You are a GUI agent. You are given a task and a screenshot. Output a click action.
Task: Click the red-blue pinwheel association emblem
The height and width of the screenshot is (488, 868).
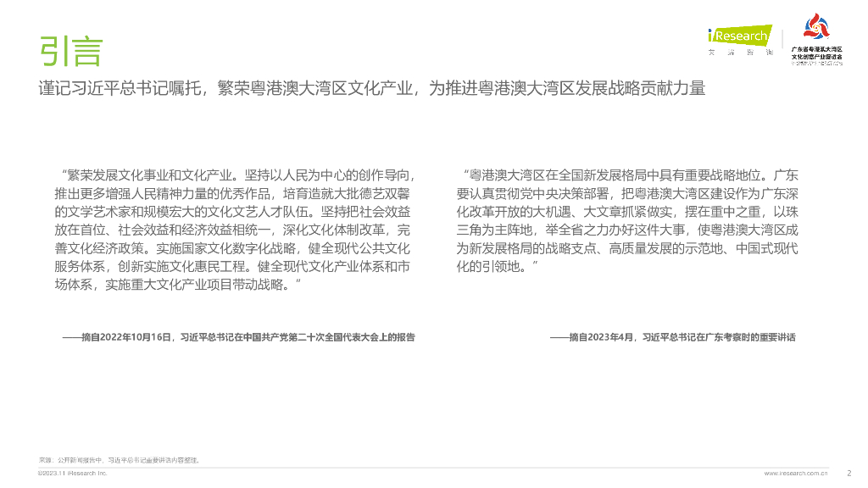click(x=816, y=27)
